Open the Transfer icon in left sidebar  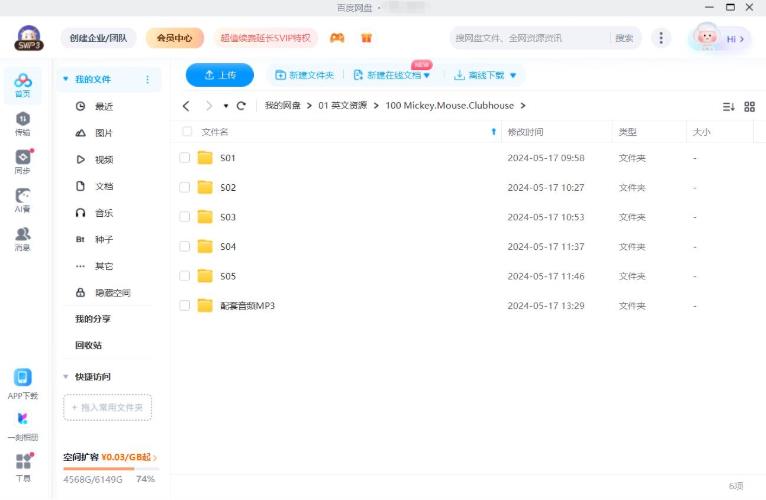click(x=22, y=124)
